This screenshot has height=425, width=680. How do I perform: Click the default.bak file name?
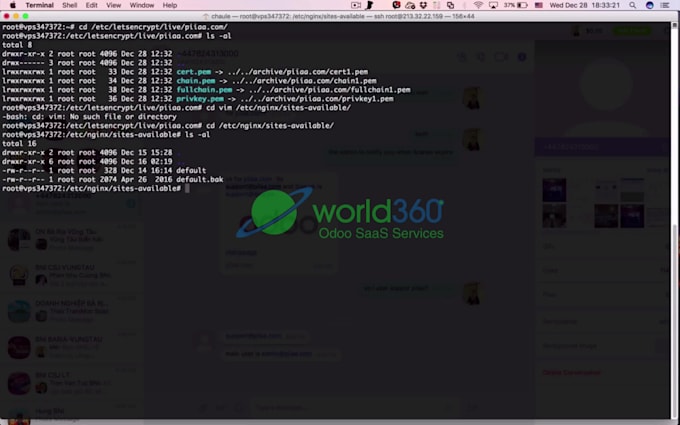click(199, 179)
